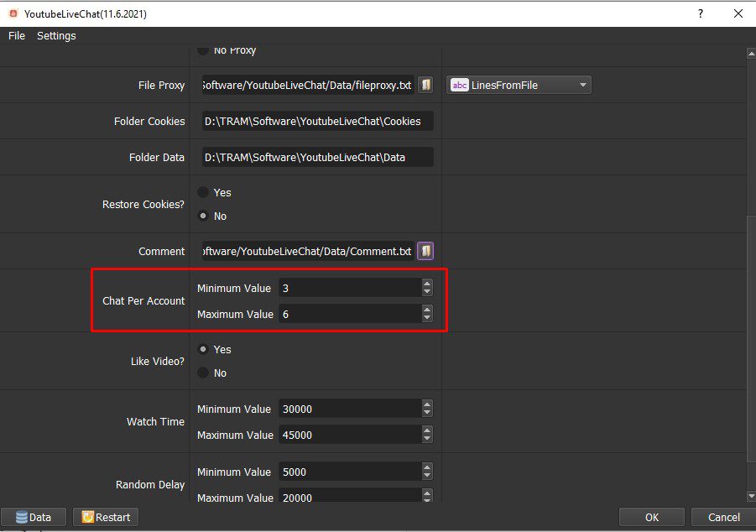Click the File Proxy label

tap(161, 85)
